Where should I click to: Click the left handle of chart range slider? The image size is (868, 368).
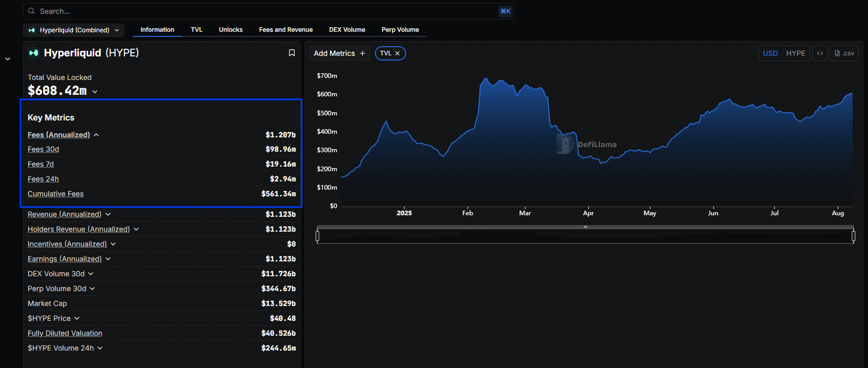pos(317,236)
